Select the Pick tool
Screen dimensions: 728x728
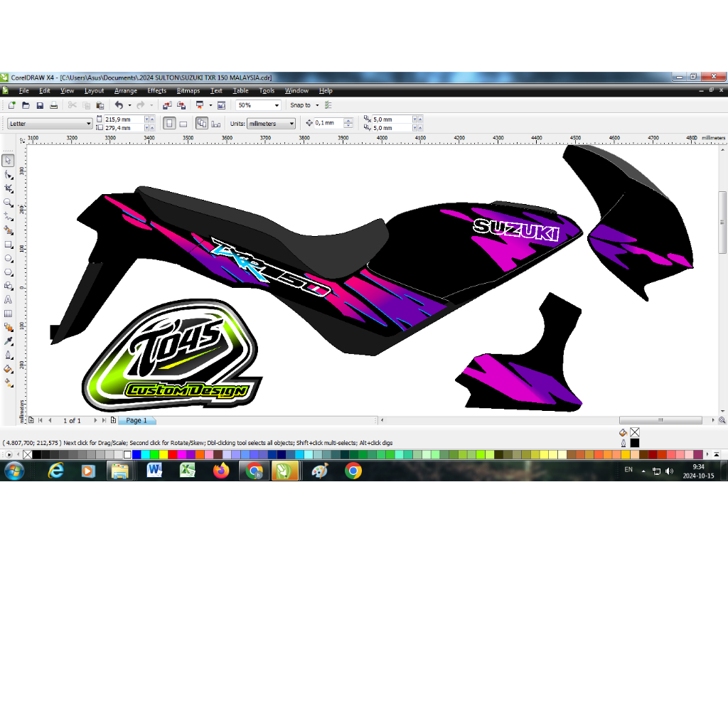[x=9, y=160]
